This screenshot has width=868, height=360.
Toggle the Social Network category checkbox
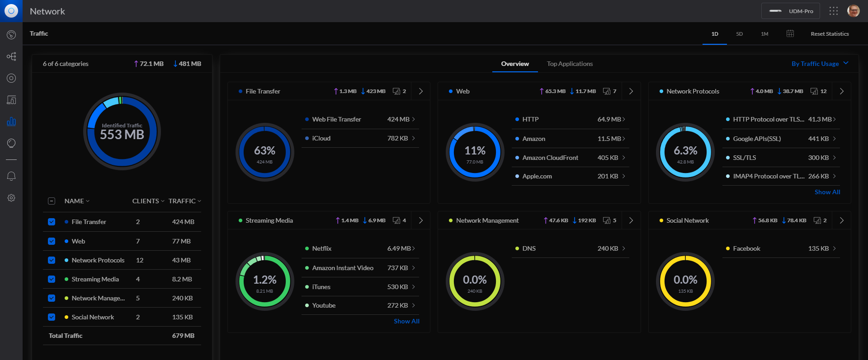(x=52, y=317)
